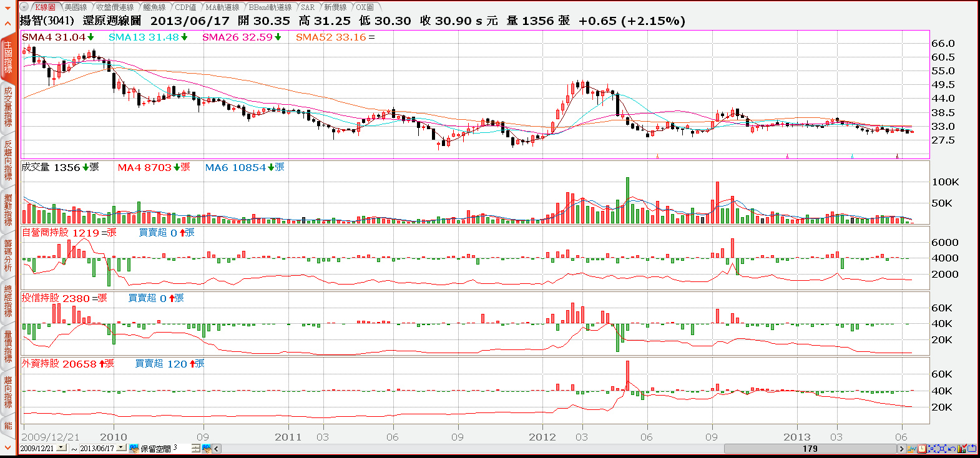This screenshot has height=458, width=980.
Task: Open the 總經指標 sidebar tab
Action: (7, 301)
